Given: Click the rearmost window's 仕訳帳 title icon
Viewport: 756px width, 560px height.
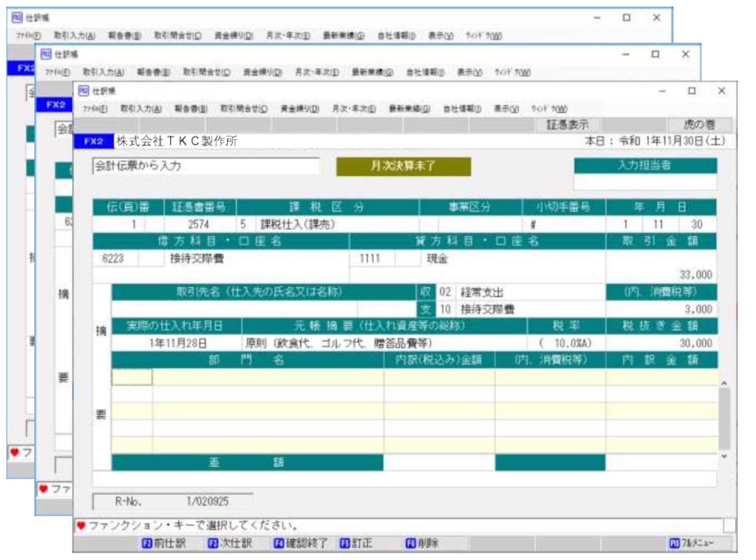Looking at the screenshot, I should click(17, 18).
